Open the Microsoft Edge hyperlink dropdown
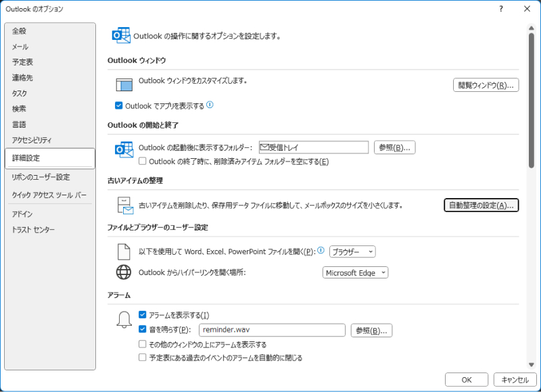The width and height of the screenshot is (541, 392). [355, 272]
